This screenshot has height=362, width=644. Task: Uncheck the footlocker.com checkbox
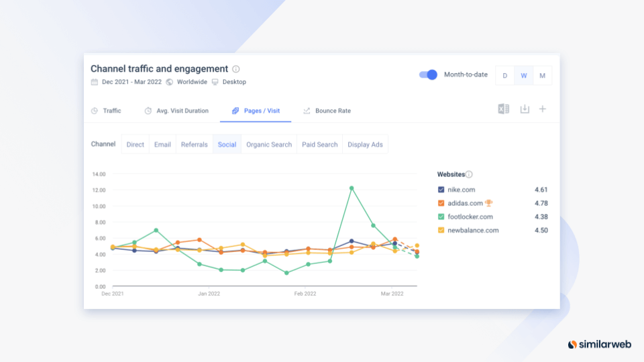(x=441, y=217)
